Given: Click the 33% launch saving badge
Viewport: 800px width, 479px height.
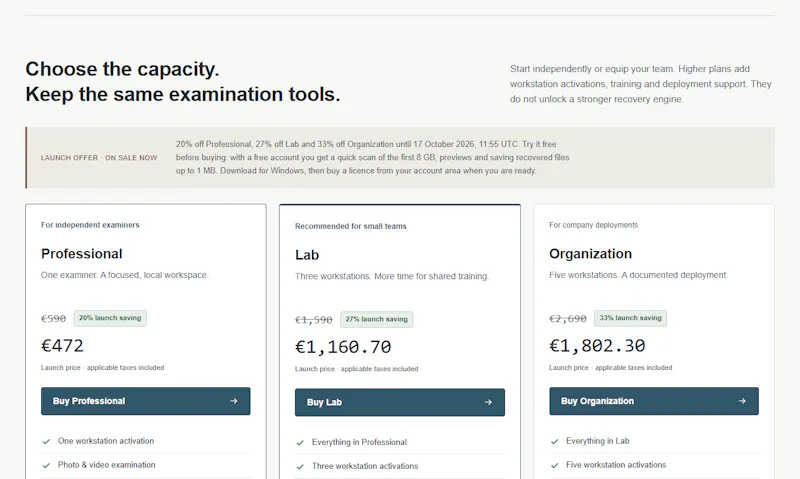Looking at the screenshot, I should point(630,318).
